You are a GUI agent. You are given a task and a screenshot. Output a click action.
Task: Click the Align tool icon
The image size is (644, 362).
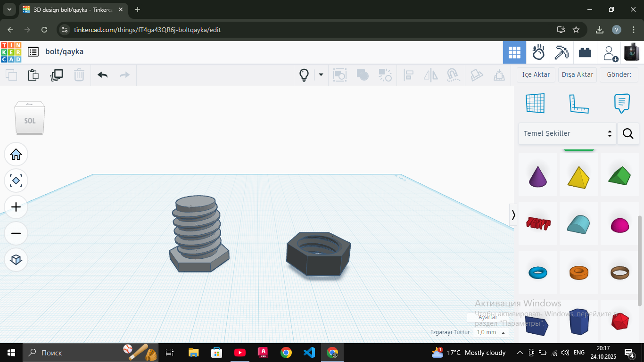coord(409,75)
